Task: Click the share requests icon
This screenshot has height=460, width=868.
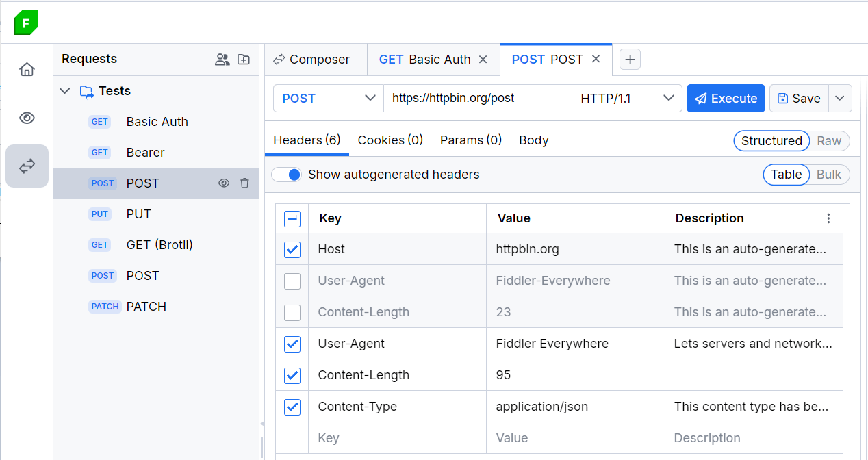Action: [222, 60]
